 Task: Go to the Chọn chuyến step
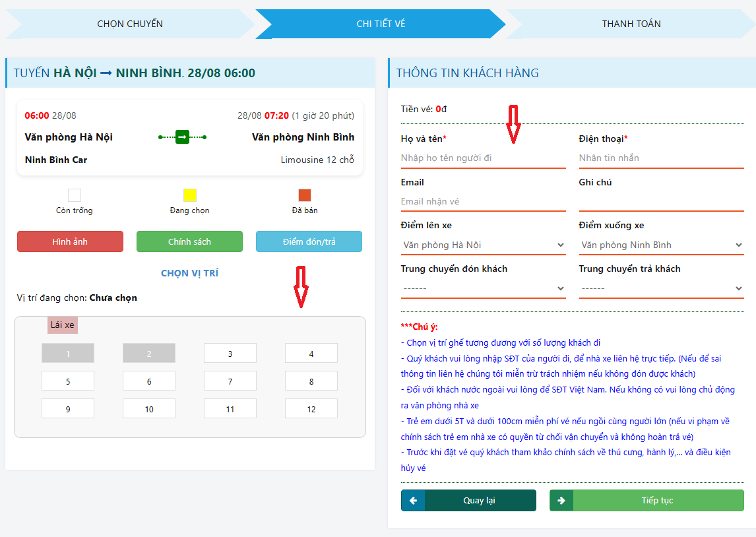130,24
